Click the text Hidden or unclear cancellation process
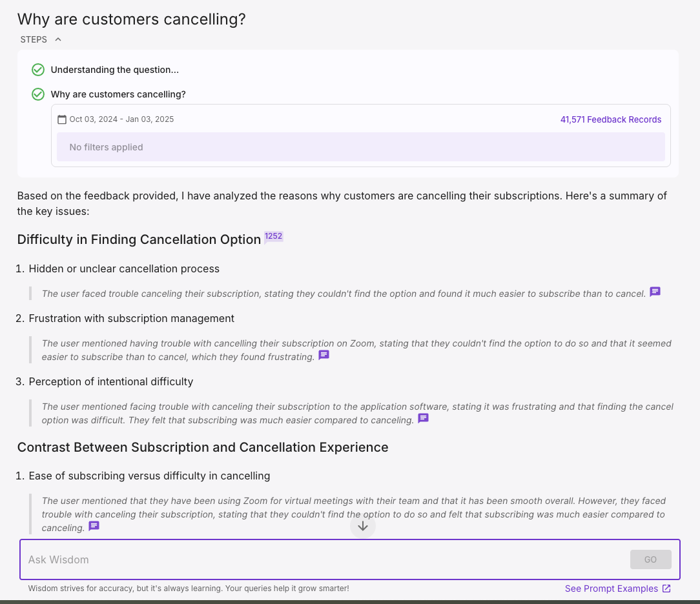Screen dimensions: 700x604 (x=124, y=269)
